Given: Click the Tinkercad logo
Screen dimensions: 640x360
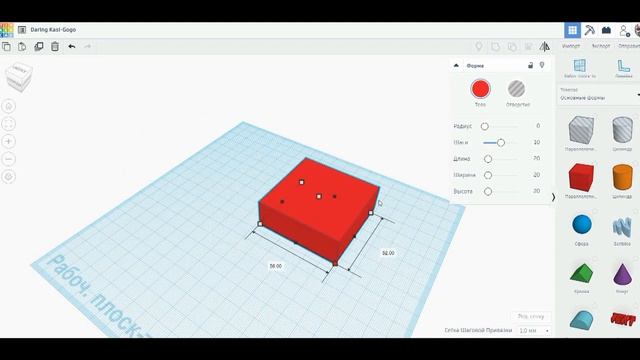Looking at the screenshot, I should (x=7, y=30).
